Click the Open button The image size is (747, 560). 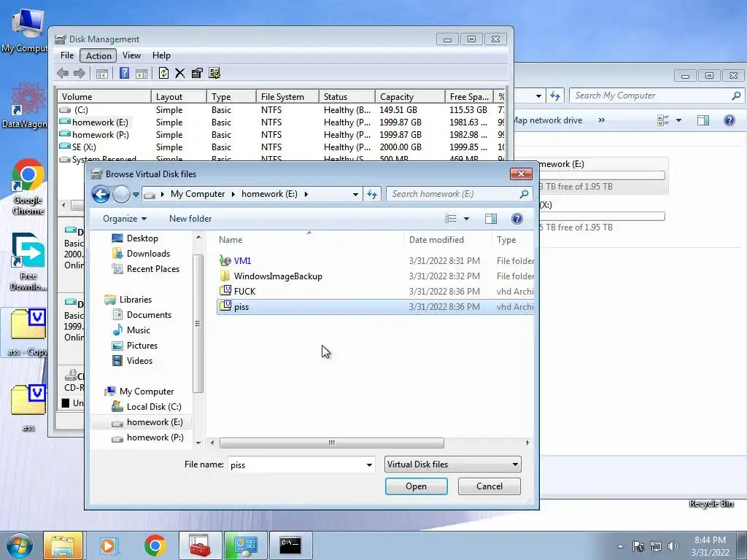click(417, 486)
